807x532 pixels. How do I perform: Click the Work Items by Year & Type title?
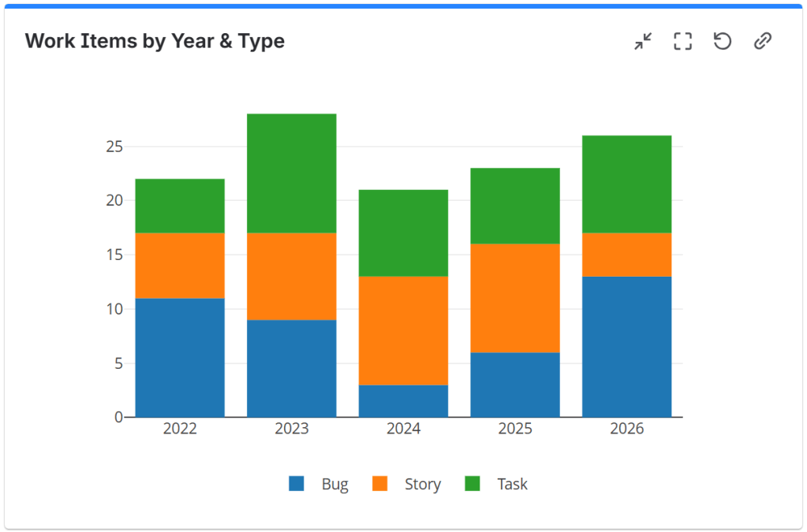(x=155, y=41)
